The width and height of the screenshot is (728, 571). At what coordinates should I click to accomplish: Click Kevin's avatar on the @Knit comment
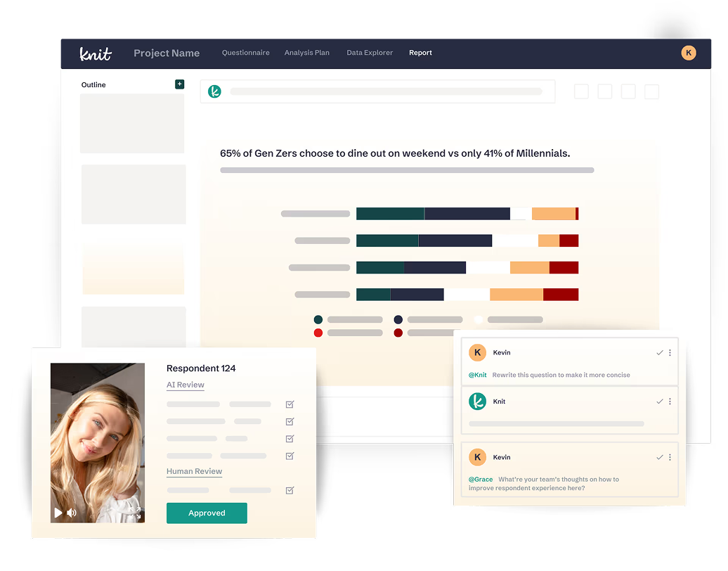point(477,352)
